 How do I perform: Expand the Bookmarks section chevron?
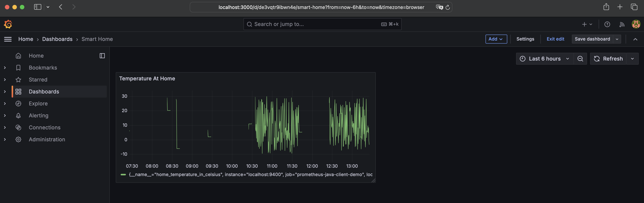tap(5, 68)
